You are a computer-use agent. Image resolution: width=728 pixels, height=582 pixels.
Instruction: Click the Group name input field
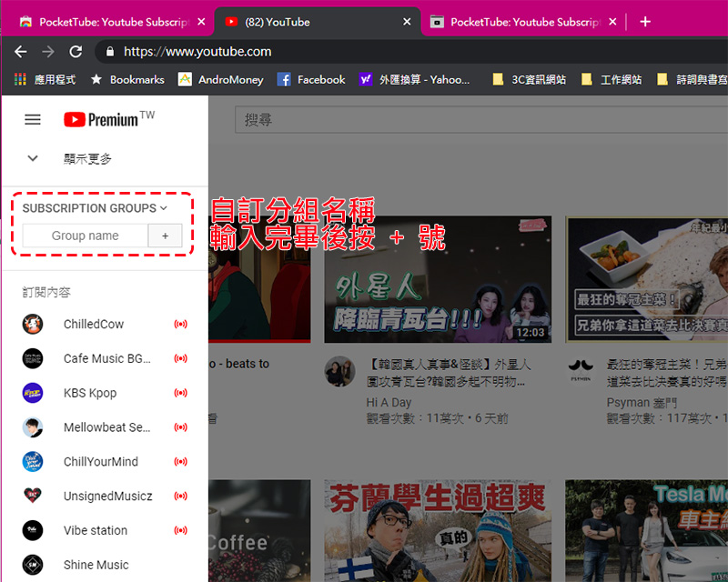tap(85, 236)
